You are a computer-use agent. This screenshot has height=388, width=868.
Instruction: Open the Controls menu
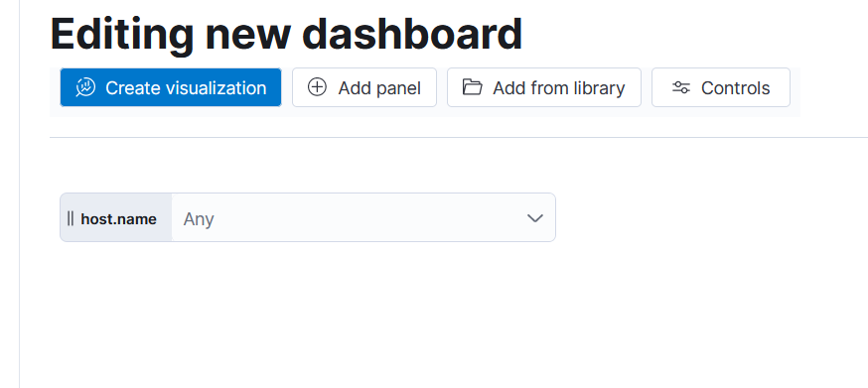tap(721, 87)
